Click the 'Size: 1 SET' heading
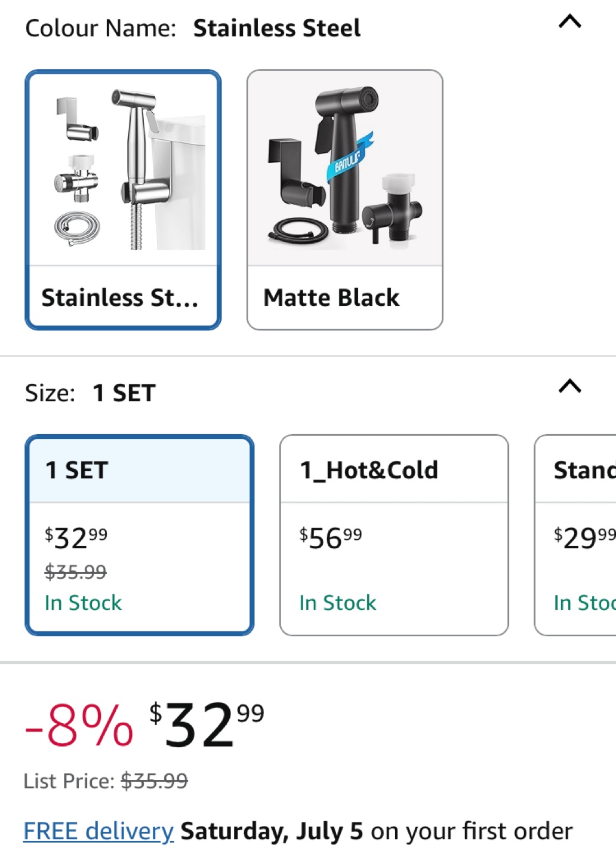The height and width of the screenshot is (860, 616). pos(90,393)
